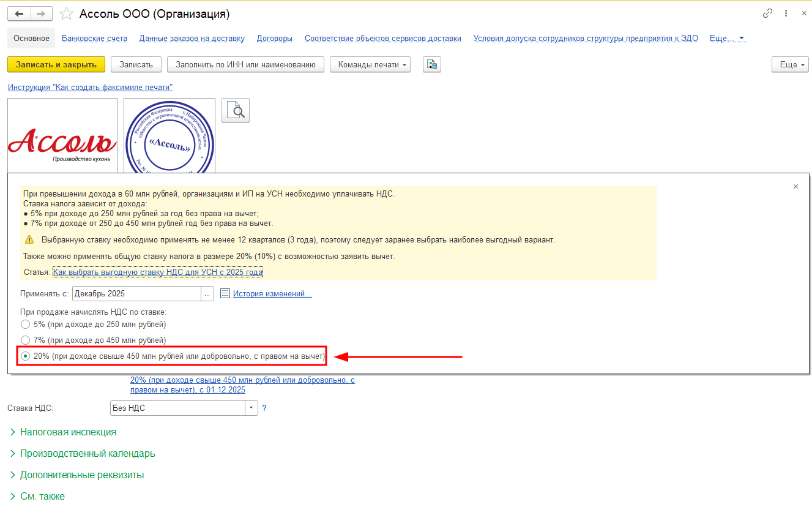Open the Ставка НДС dropdown list

coord(251,408)
